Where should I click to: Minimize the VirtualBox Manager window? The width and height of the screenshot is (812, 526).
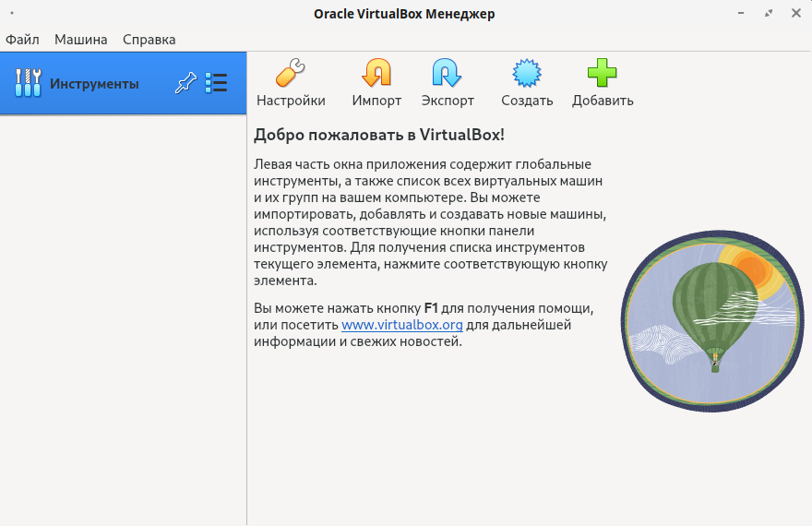click(x=743, y=13)
